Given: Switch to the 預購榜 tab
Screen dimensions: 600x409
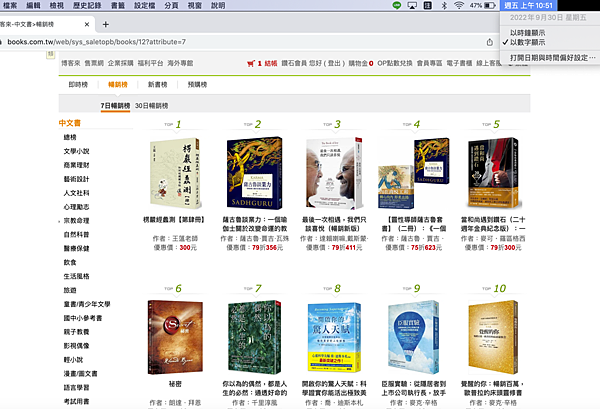Looking at the screenshot, I should 197,85.
